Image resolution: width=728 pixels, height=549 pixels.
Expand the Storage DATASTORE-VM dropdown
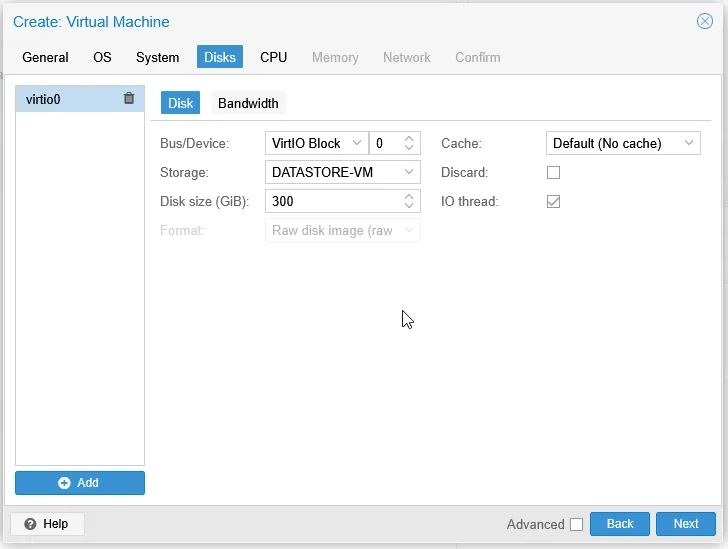pos(342,172)
